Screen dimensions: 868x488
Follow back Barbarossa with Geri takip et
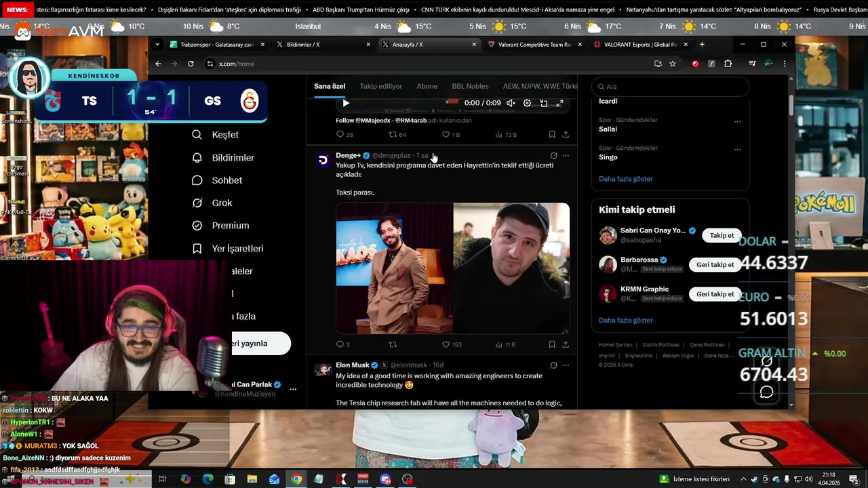(x=715, y=264)
